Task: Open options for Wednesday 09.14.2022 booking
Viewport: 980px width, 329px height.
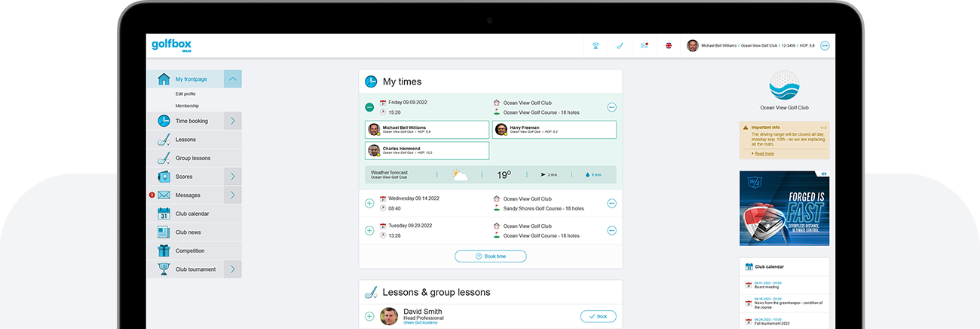Action: (611, 203)
